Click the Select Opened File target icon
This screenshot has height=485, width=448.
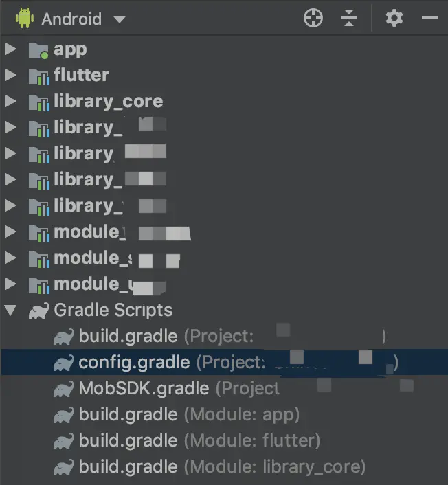(x=313, y=19)
